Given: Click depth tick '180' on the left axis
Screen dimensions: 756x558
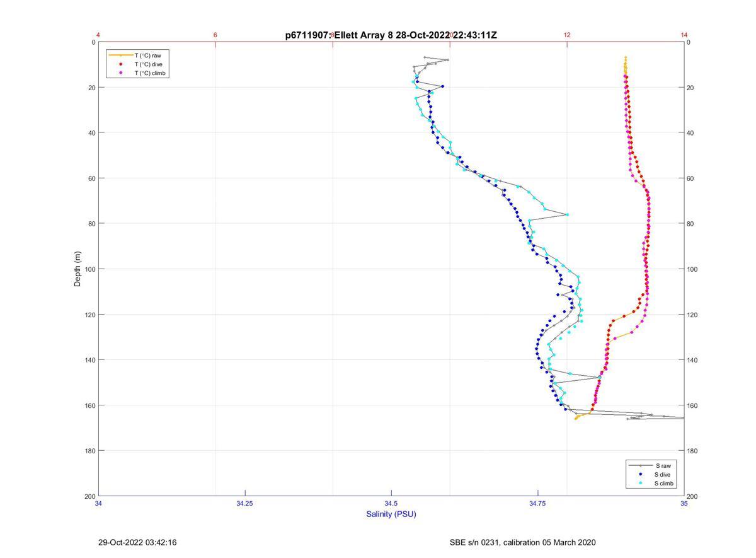Looking at the screenshot, I should pos(89,451).
